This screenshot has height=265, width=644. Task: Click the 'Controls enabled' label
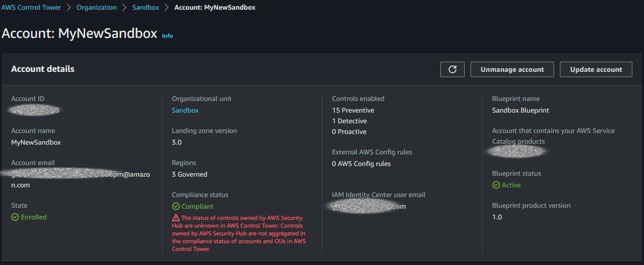pyautogui.click(x=358, y=99)
